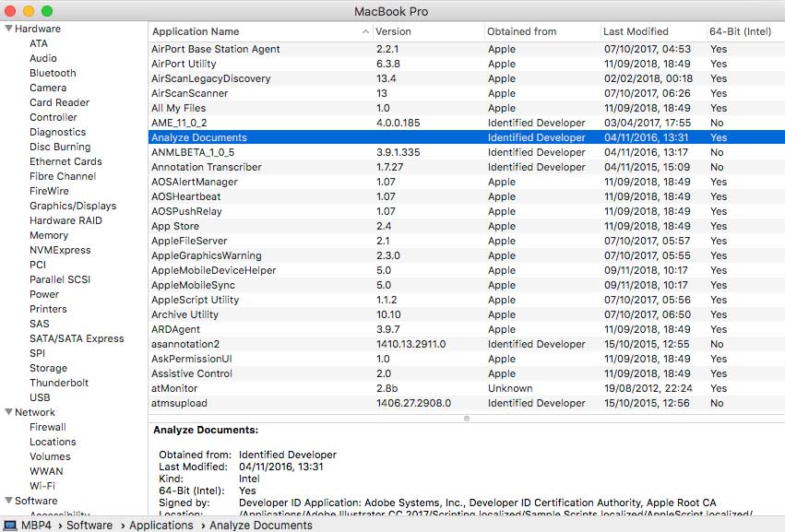The height and width of the screenshot is (532, 785).
Task: Select the atMonitor application row
Action: (x=467, y=388)
